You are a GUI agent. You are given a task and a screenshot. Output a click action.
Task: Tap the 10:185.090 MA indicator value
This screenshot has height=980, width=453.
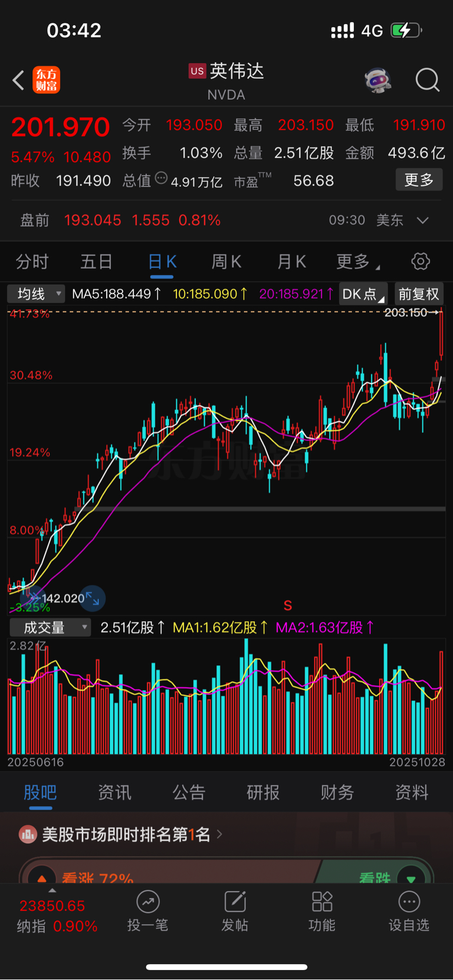[x=210, y=293]
